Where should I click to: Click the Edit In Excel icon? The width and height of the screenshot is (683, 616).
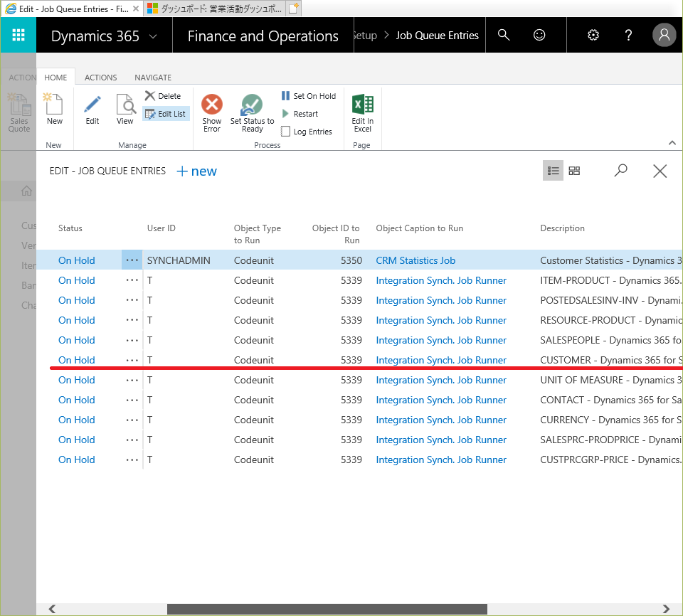click(362, 104)
